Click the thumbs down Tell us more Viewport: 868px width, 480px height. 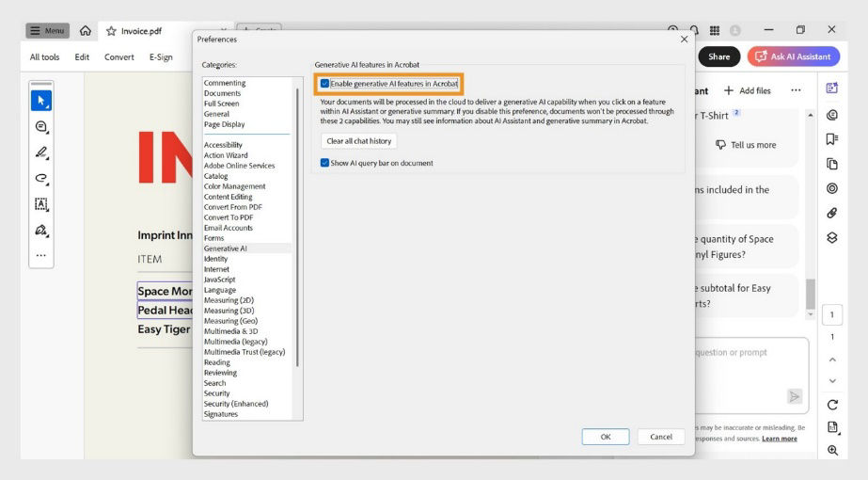pyautogui.click(x=746, y=145)
